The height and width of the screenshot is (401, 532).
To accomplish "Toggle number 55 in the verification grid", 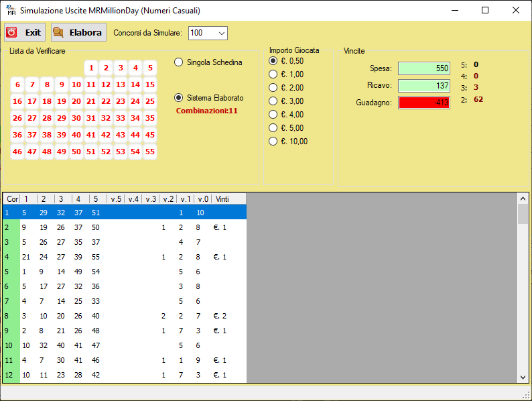I will coord(150,152).
